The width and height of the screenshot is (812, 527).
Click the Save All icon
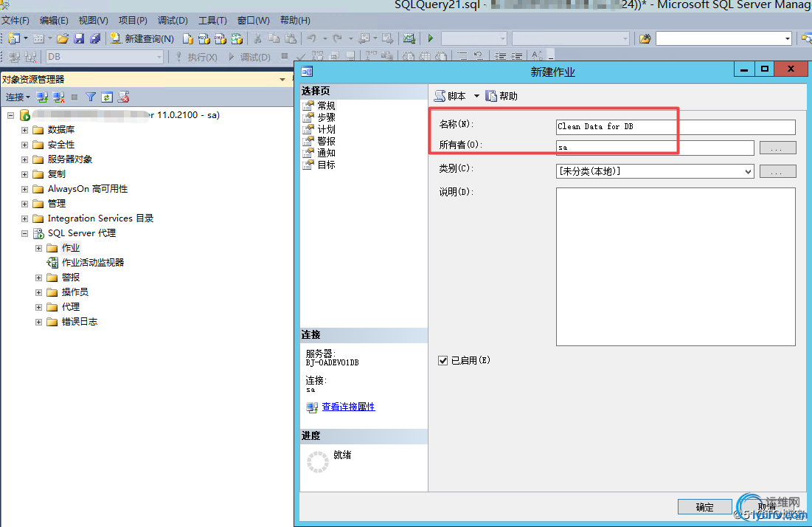[x=95, y=38]
